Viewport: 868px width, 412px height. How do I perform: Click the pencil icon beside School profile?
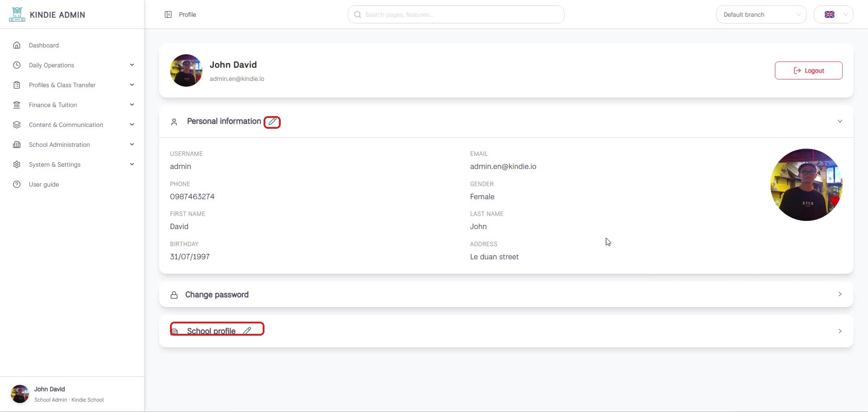tap(247, 331)
